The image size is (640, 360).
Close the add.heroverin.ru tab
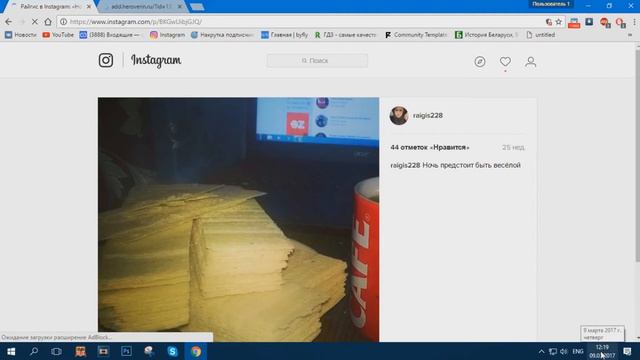pos(180,7)
